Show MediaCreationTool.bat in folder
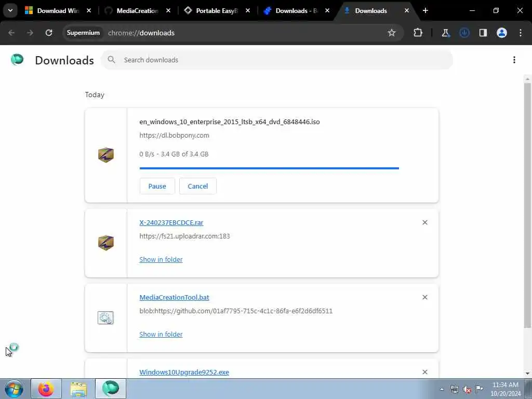 tap(161, 334)
